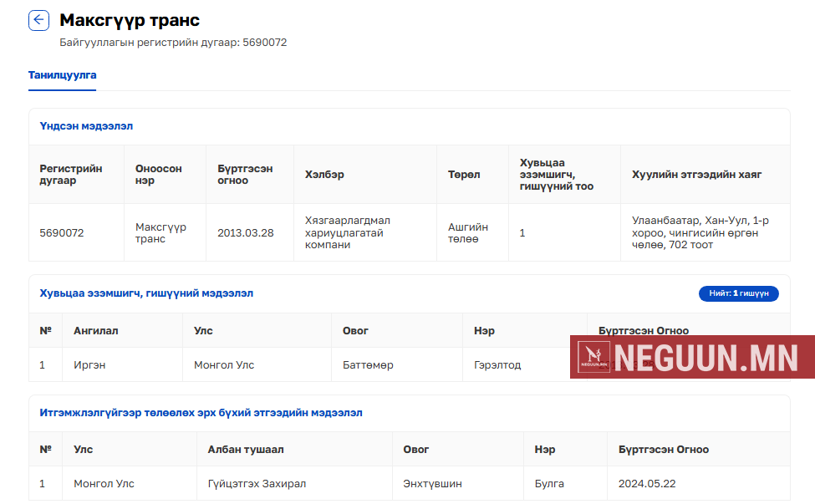The image size is (815, 504).
Task: Click the Итгэмжлэлгүйгээр төлөөлөх эрх бүхий heading
Action: [201, 413]
